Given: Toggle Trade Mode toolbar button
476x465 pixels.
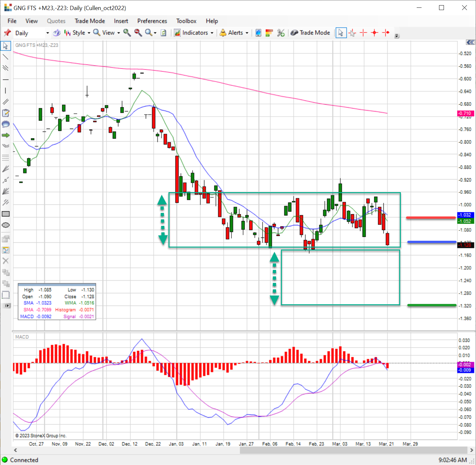Looking at the screenshot, I should coord(310,33).
